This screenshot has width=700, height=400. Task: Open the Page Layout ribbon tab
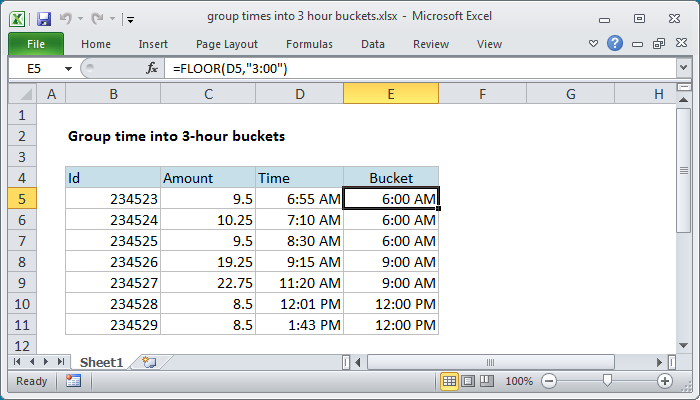pos(226,44)
